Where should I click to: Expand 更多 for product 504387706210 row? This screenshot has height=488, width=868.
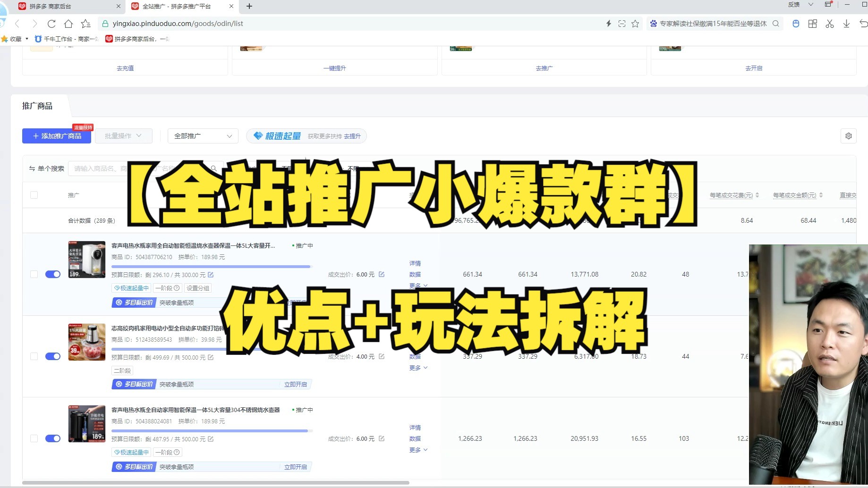point(418,286)
